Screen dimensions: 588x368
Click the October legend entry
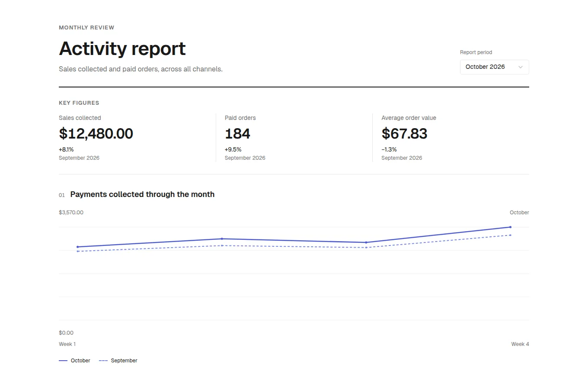74,361
